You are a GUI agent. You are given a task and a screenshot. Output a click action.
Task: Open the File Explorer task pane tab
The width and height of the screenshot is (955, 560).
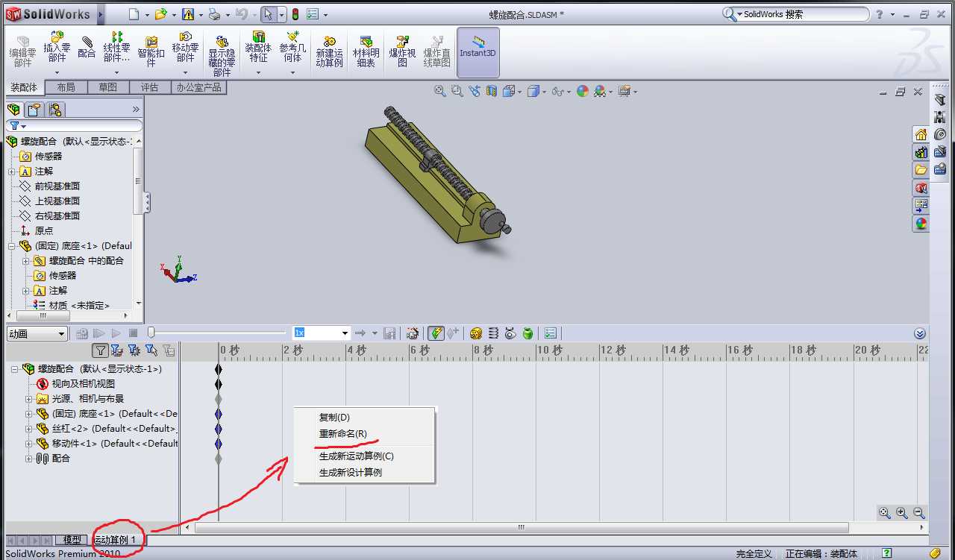921,170
